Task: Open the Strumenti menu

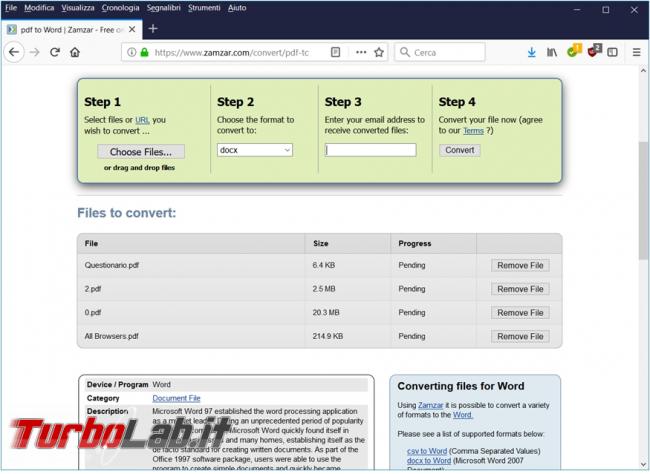Action: (204, 8)
